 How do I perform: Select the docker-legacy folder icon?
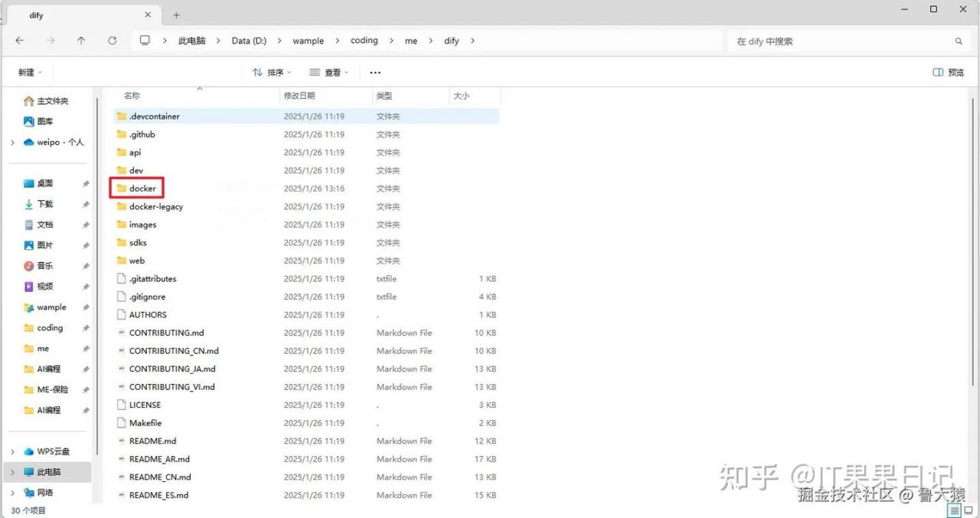coord(121,207)
